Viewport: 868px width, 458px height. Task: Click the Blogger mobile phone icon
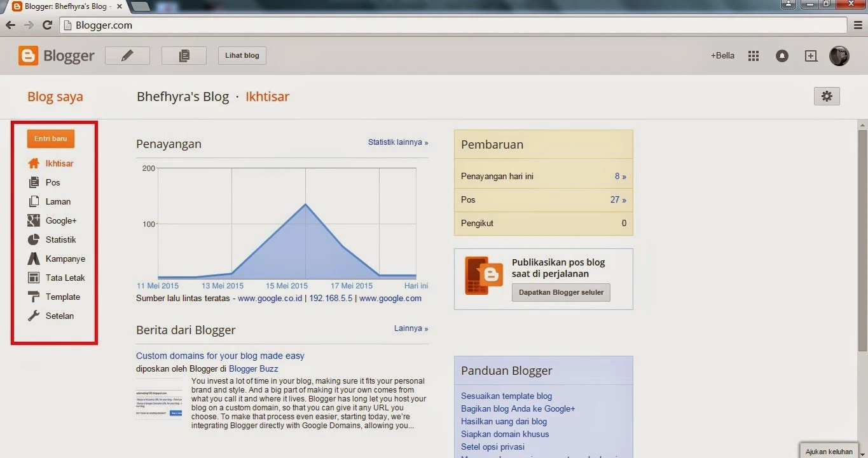point(484,276)
